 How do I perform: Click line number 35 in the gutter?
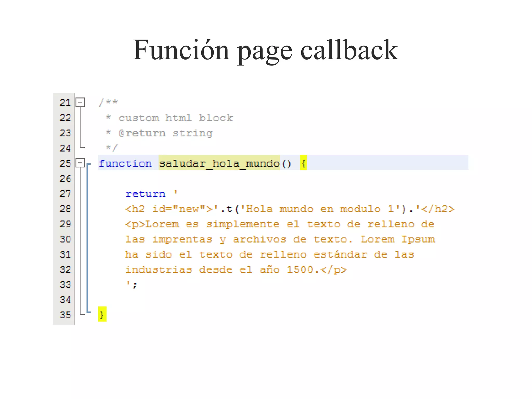(x=65, y=315)
